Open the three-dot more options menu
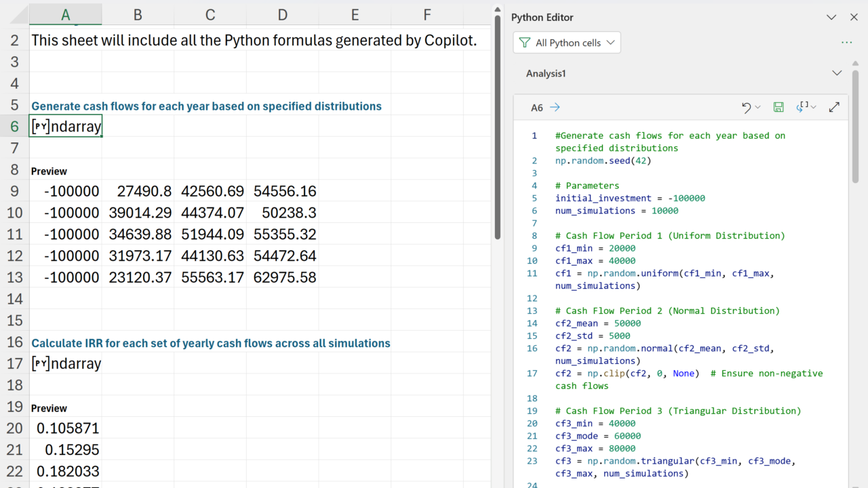868x488 pixels. pyautogui.click(x=846, y=43)
